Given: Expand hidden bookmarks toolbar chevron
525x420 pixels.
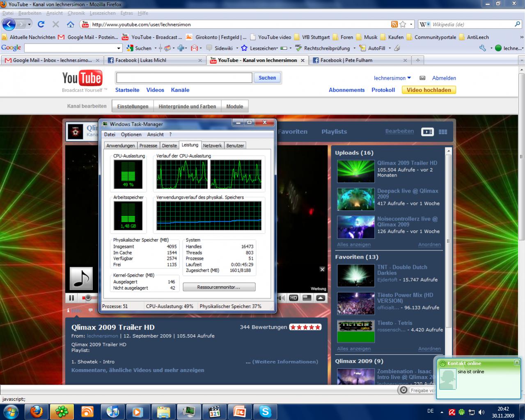Looking at the screenshot, I should (521, 37).
